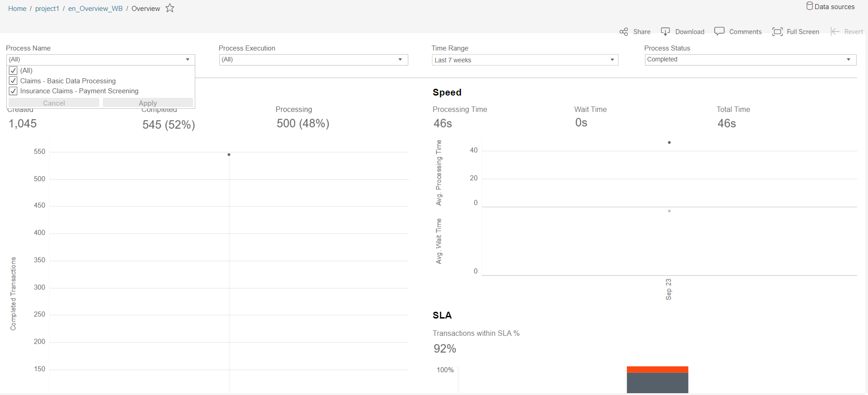Screen dimensions: 868x395
Task: Click the Share network icon
Action: click(624, 32)
